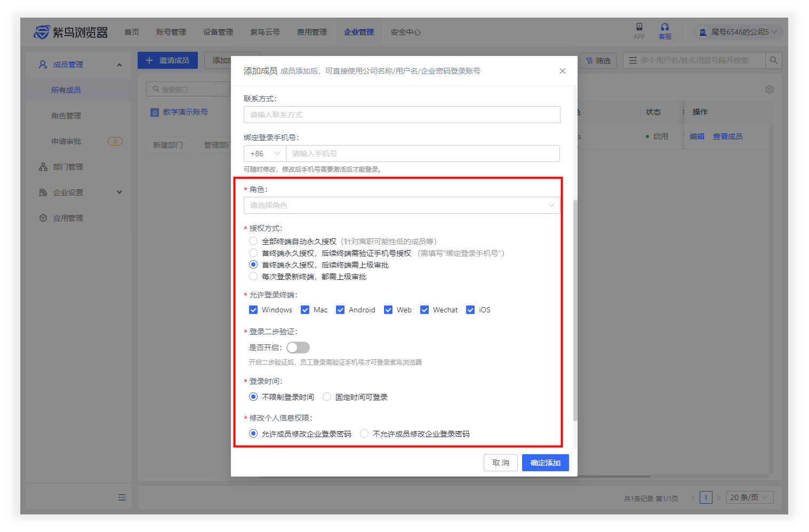Click the 联系方式 input field
Viewport: 809px width, 532px height.
pos(402,115)
